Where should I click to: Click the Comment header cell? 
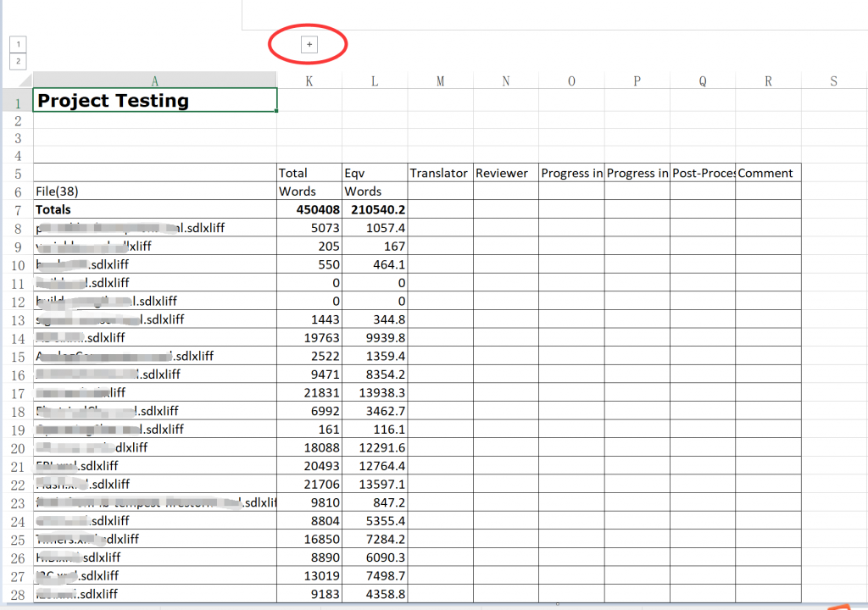point(768,173)
